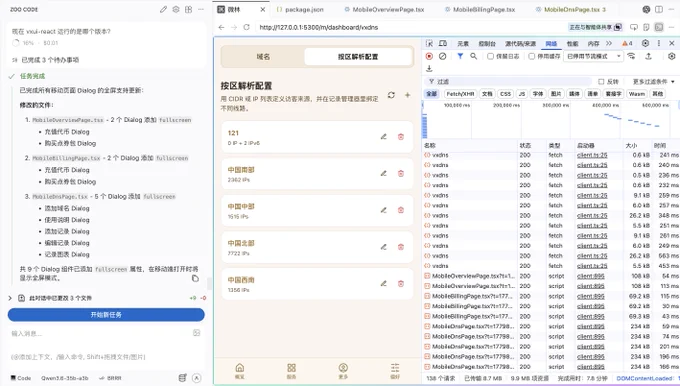Viewport: 680px width, 386px height.
Task: Open the Network panel settings gear
Action: point(672,56)
